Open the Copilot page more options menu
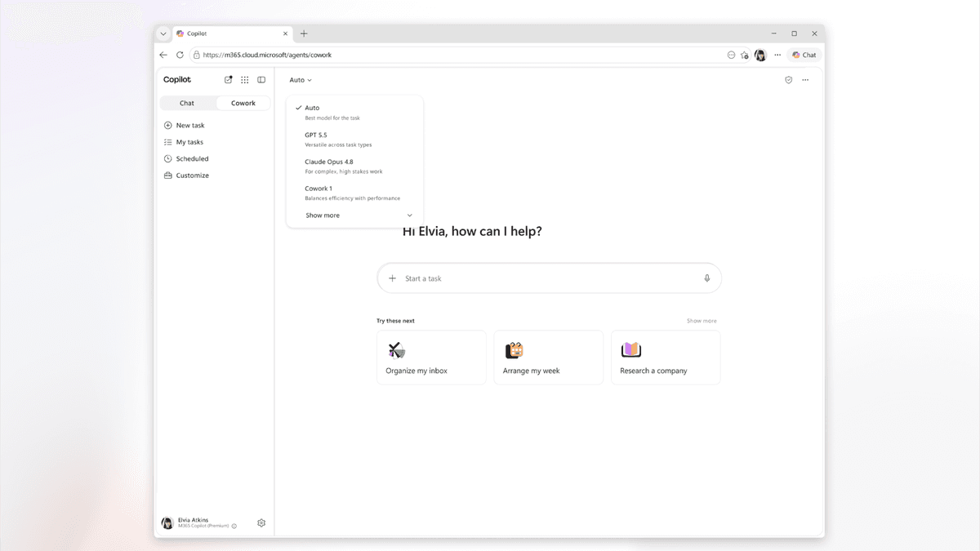 pyautogui.click(x=805, y=80)
